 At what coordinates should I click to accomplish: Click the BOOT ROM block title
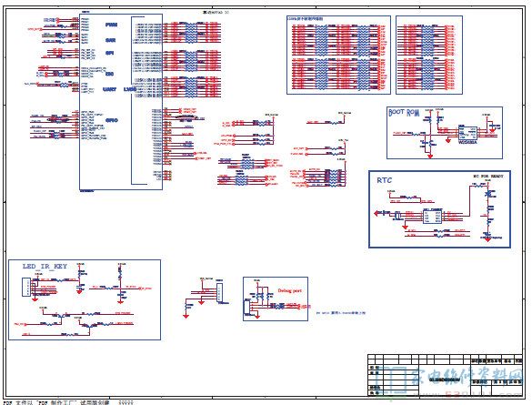click(x=404, y=113)
